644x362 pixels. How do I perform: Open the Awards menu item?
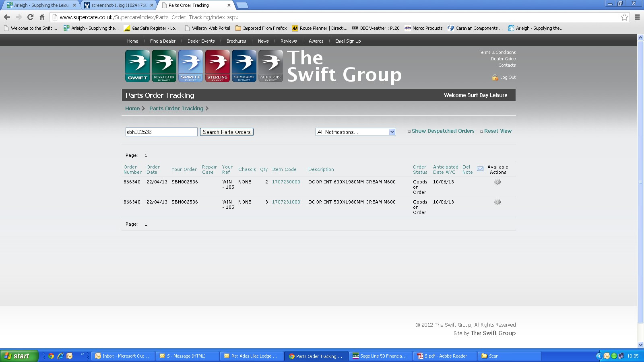pyautogui.click(x=316, y=41)
